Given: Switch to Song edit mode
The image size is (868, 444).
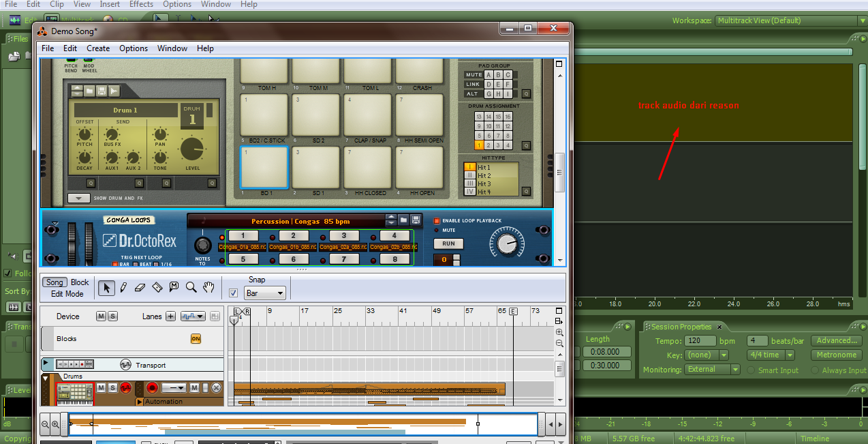Looking at the screenshot, I should click(55, 282).
